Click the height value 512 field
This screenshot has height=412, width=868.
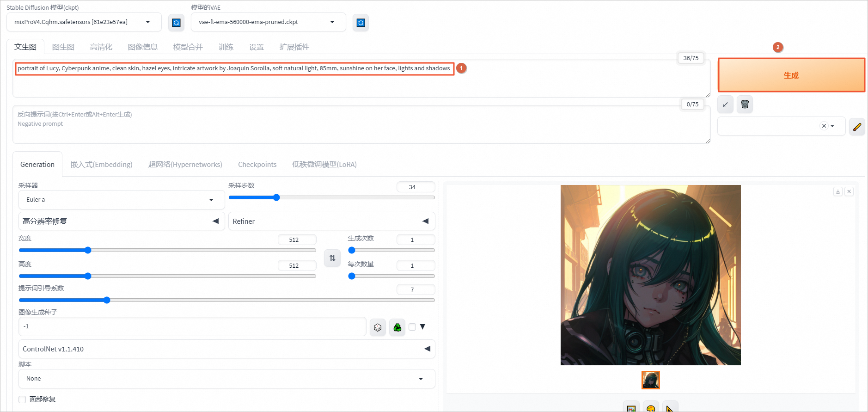297,265
